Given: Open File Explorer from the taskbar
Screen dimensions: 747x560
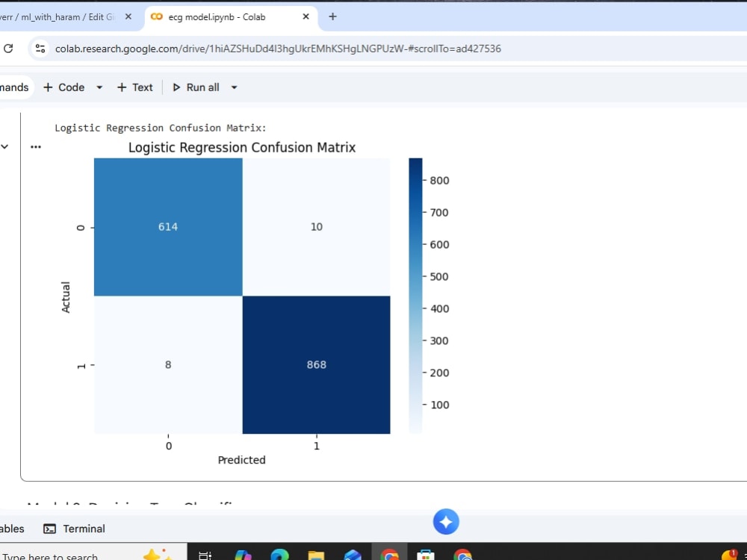Looking at the screenshot, I should point(316,556).
